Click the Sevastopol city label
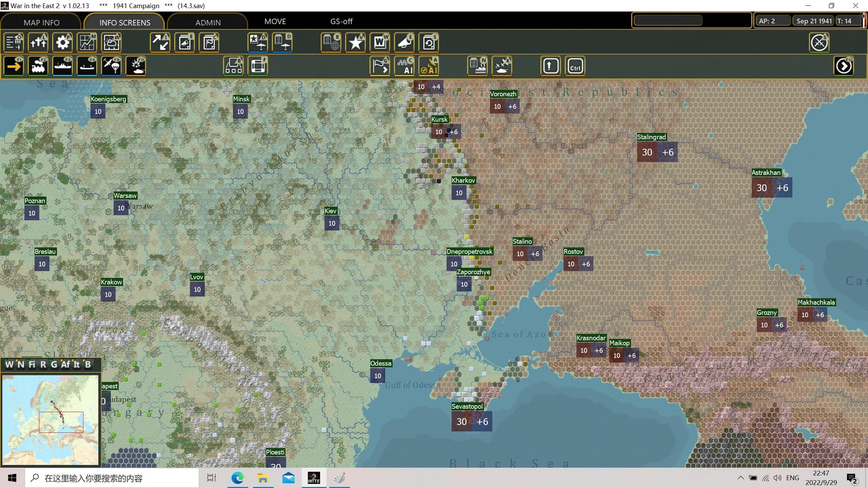 (467, 406)
